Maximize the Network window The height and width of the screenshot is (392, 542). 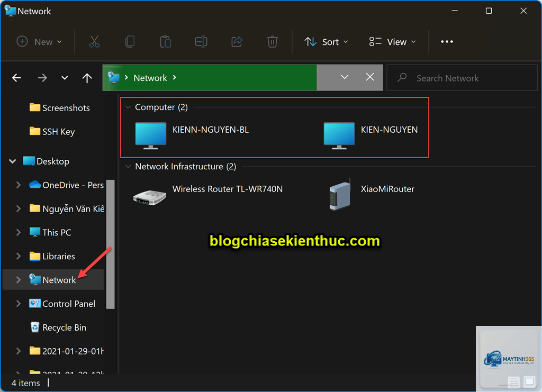[489, 11]
